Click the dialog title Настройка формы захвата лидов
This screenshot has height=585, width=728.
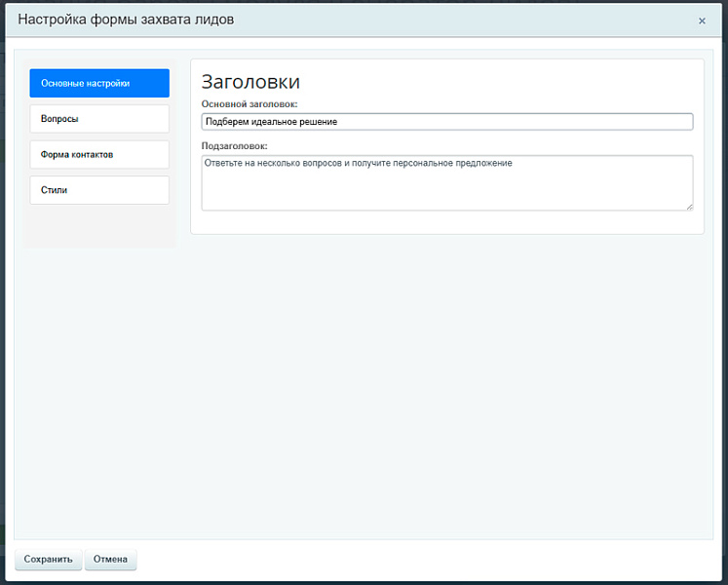coord(126,19)
